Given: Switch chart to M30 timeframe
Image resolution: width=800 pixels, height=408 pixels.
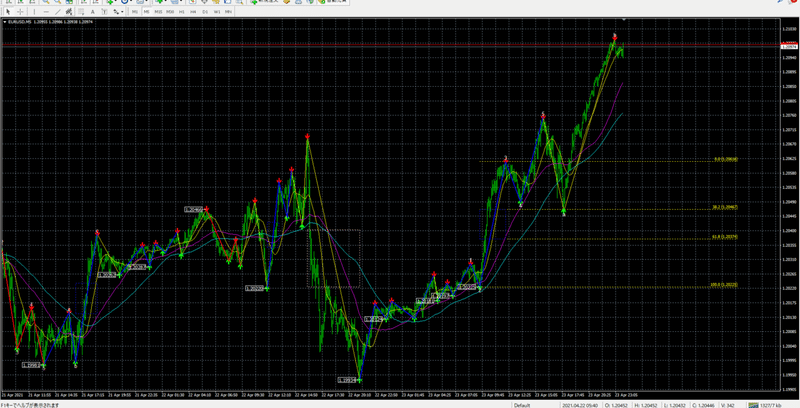Looking at the screenshot, I should tap(170, 11).
